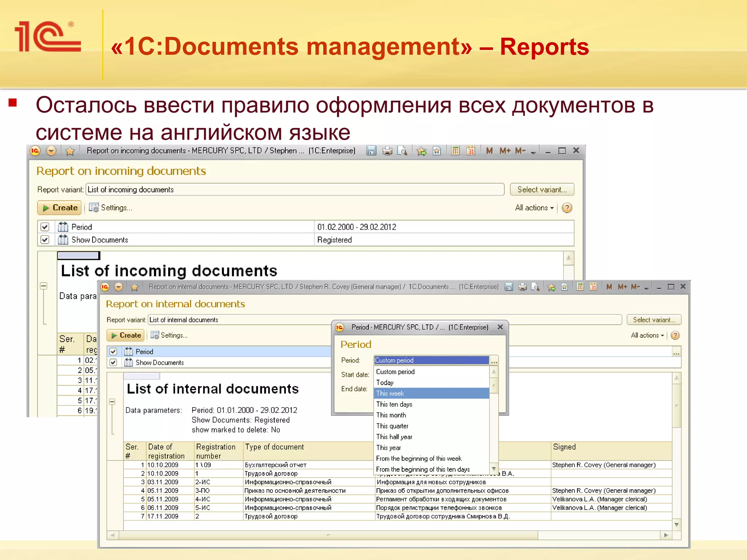Open Print preview in incoming documents window
Screen dimensions: 747x560
[x=402, y=151]
